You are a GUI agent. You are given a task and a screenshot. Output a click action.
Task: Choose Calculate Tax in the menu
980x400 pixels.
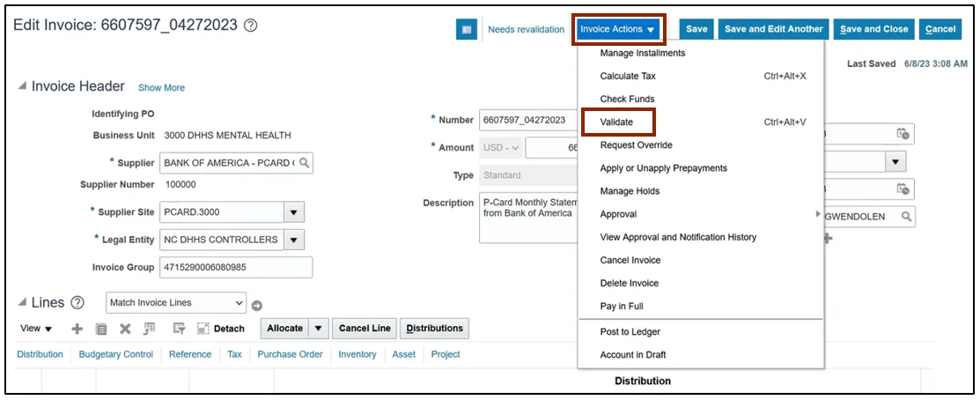[x=628, y=76]
